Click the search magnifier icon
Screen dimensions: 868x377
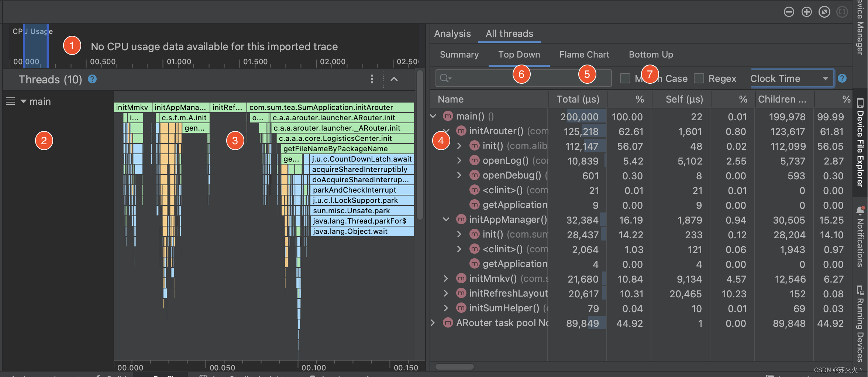pos(445,78)
